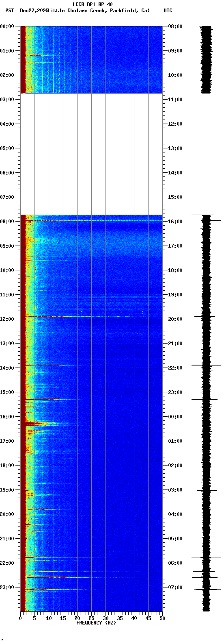224x644 pixels.
Task: Click the 'PST' timezone label
Action: [x=9, y=11]
